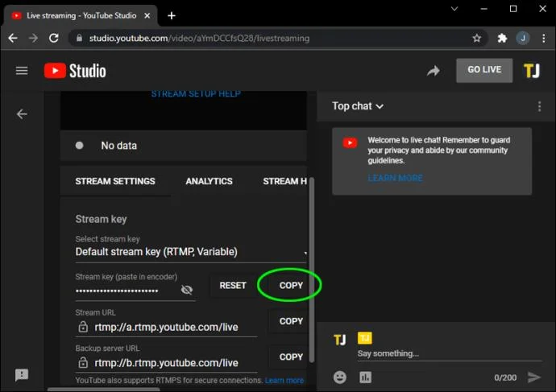556x392 pixels.
Task: Click the GO LIVE button
Action: tap(484, 70)
